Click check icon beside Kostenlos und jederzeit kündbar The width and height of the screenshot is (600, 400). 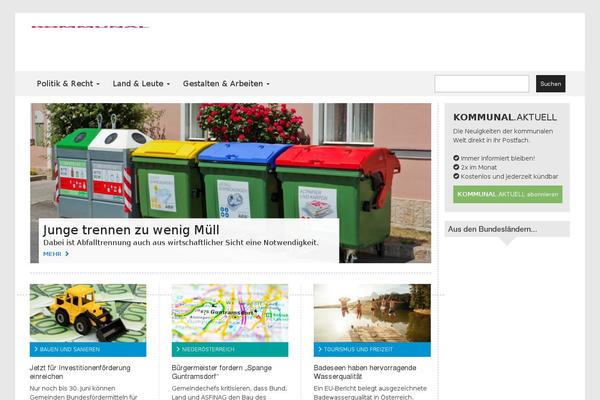pyautogui.click(x=456, y=176)
